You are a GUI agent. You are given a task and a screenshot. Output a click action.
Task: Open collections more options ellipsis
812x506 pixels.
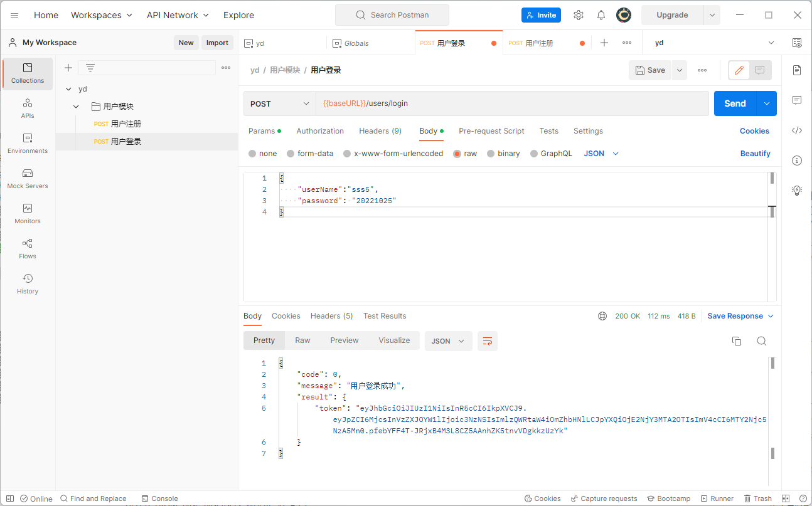pyautogui.click(x=226, y=68)
